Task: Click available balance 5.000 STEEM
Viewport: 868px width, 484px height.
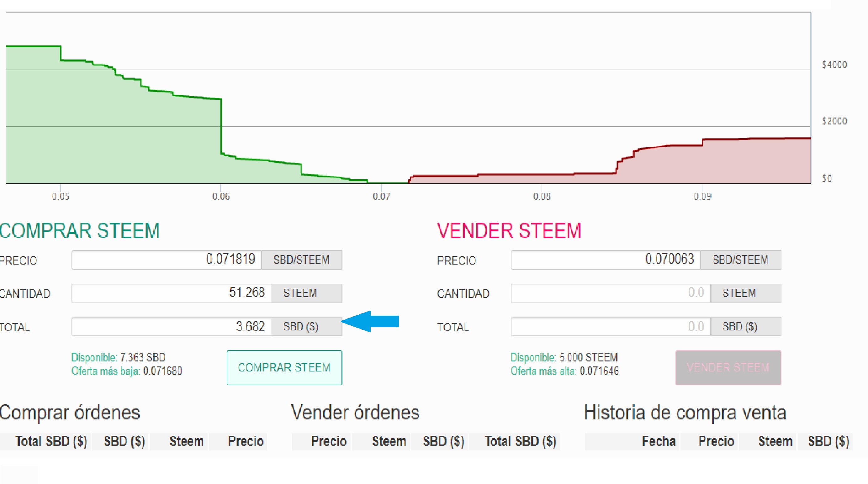Action: (x=589, y=357)
